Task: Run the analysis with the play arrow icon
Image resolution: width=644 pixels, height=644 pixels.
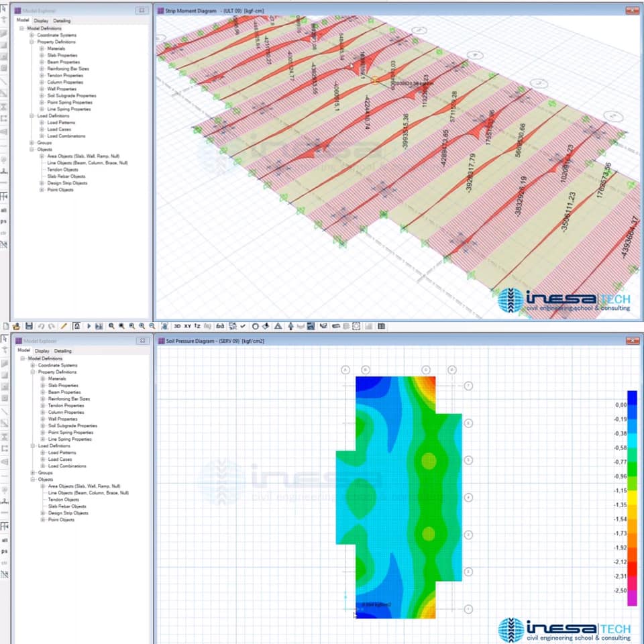Action: [89, 326]
